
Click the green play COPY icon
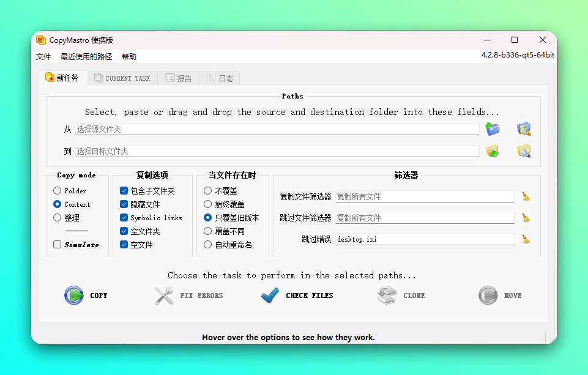coord(74,295)
